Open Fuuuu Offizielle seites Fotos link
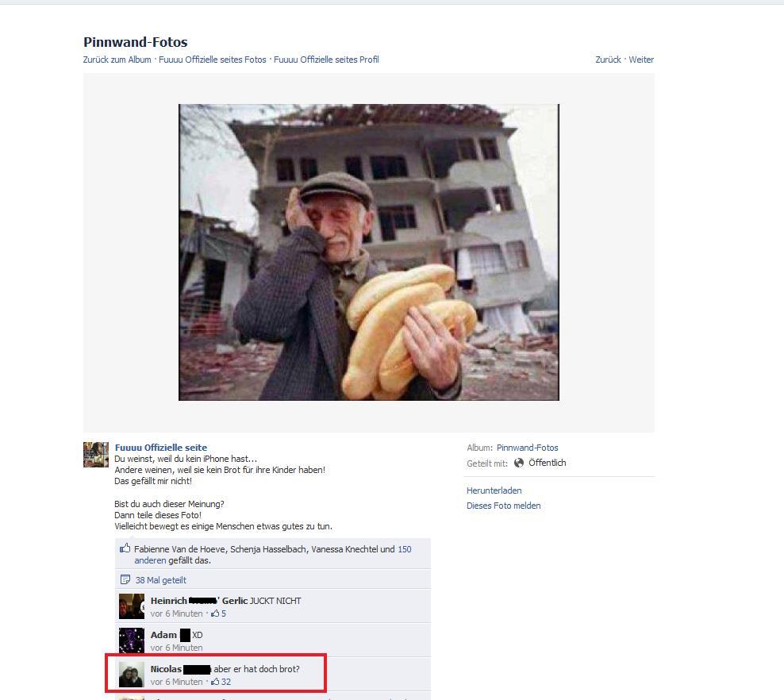The width and height of the screenshot is (784, 700). 213,60
